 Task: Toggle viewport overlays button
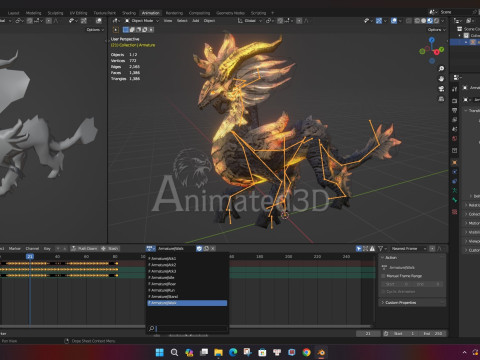[x=394, y=21]
